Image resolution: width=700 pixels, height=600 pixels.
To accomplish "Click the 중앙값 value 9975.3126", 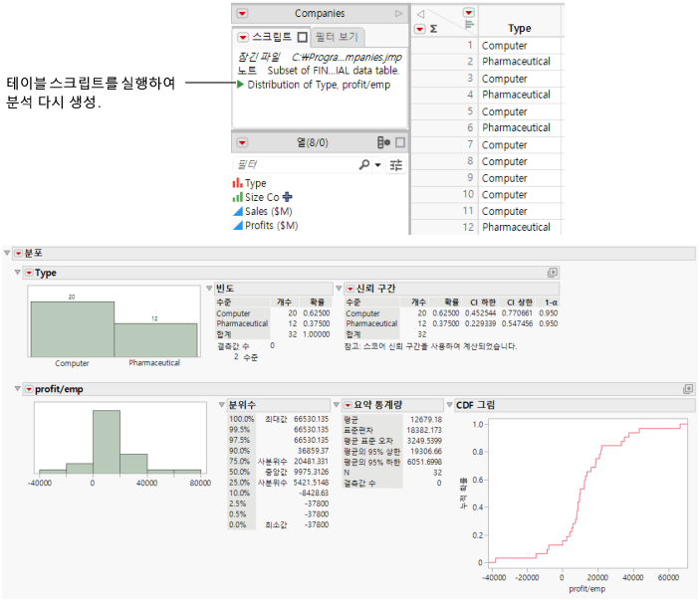I will pos(311,472).
